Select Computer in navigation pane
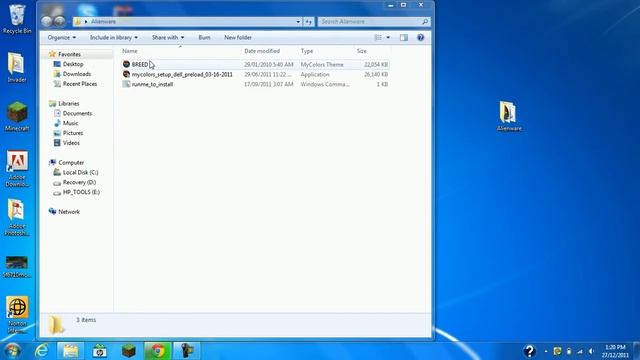The image size is (640, 360). [71, 162]
